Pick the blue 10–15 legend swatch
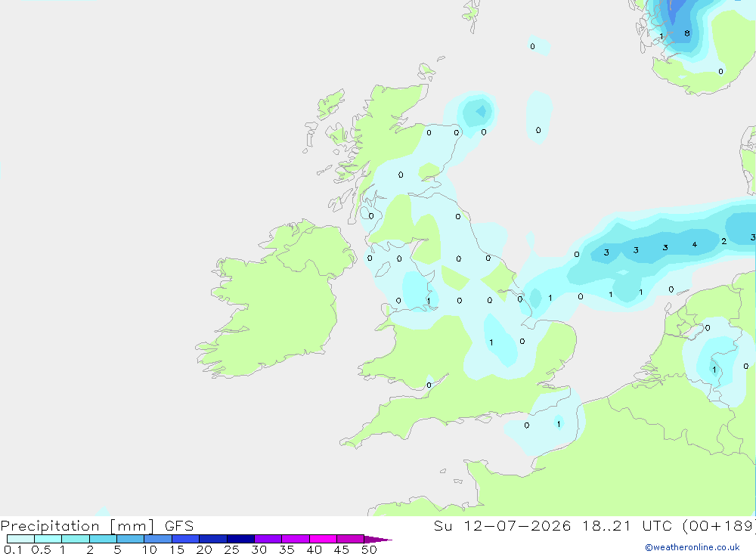756x554 pixels. [158, 539]
